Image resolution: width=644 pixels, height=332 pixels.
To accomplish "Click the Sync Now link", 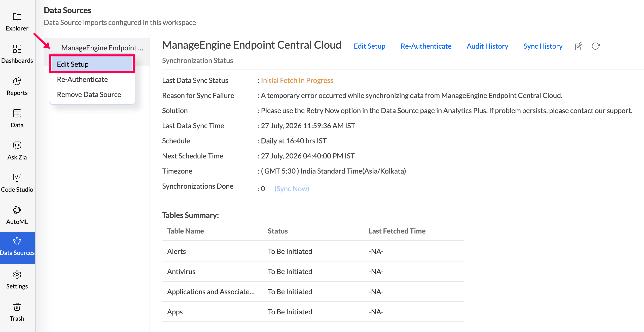I will point(292,189).
